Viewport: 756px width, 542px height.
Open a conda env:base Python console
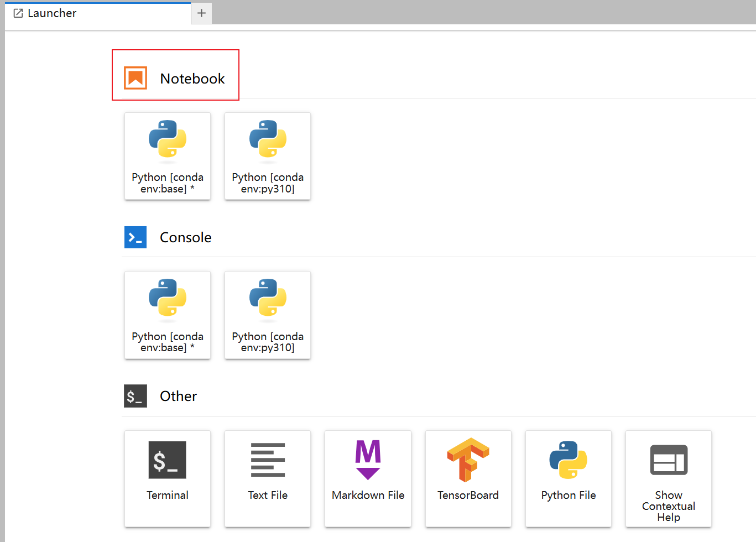coord(168,315)
